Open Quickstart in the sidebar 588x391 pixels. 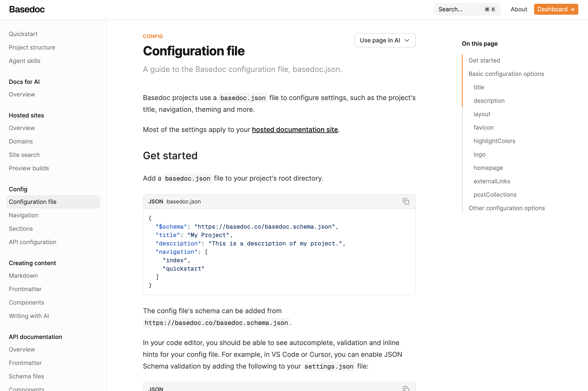(23, 34)
